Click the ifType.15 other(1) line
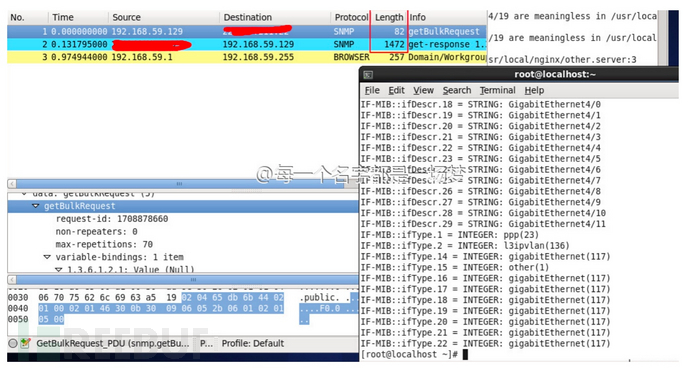The width and height of the screenshot is (690, 368). pyautogui.click(x=455, y=268)
